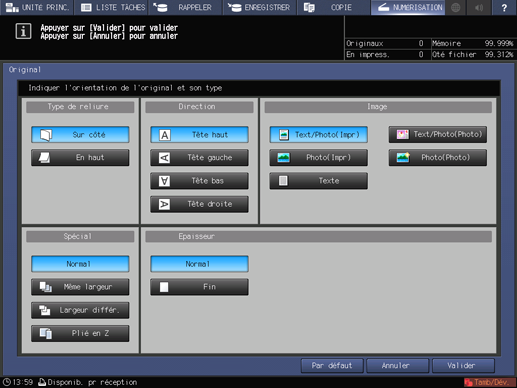Click the Tamb/Dév. status indicator

pyautogui.click(x=489, y=382)
